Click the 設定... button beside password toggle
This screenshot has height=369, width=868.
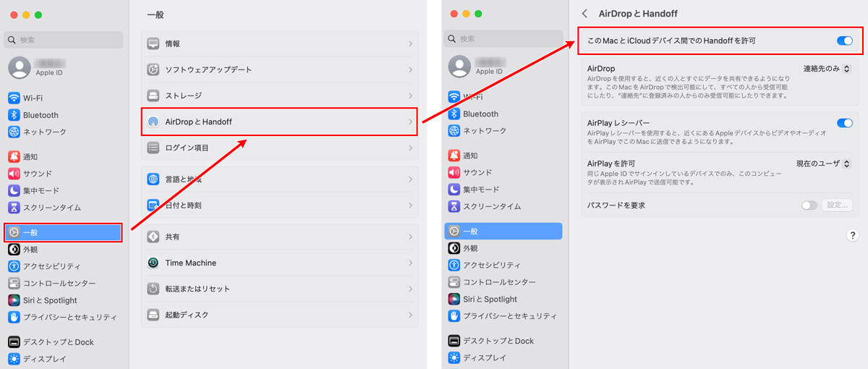click(x=837, y=205)
